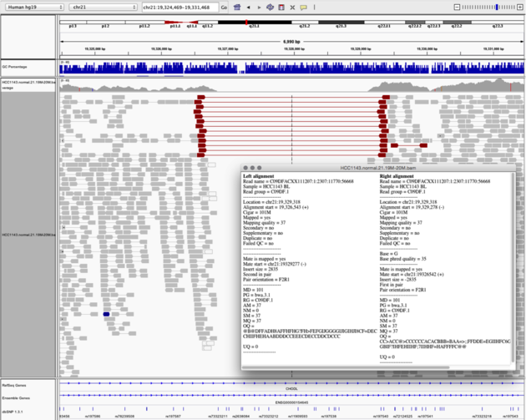
Task: Open the yellow popup behavior speech bubble icon
Action: tap(303, 7)
